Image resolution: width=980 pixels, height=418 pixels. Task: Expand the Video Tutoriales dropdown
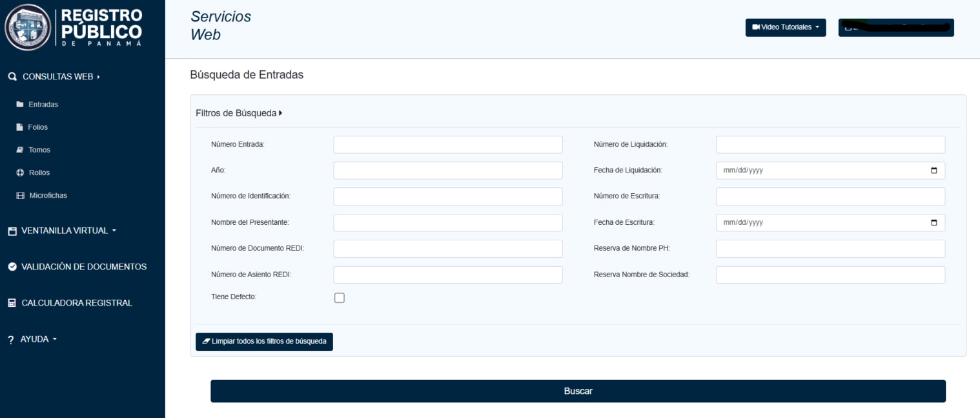[x=786, y=27]
